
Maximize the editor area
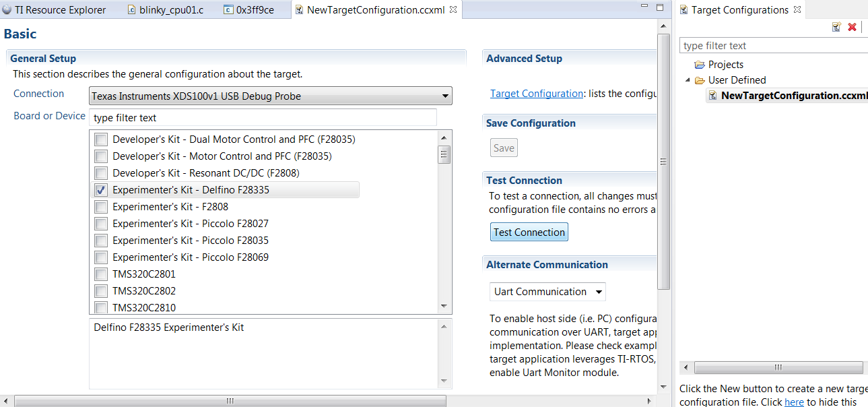tap(661, 7)
